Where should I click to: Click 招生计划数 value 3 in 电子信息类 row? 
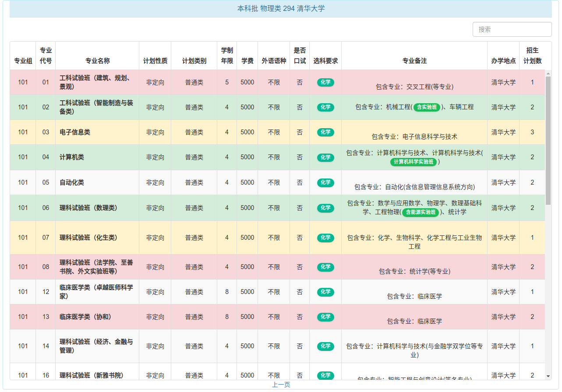(532, 132)
